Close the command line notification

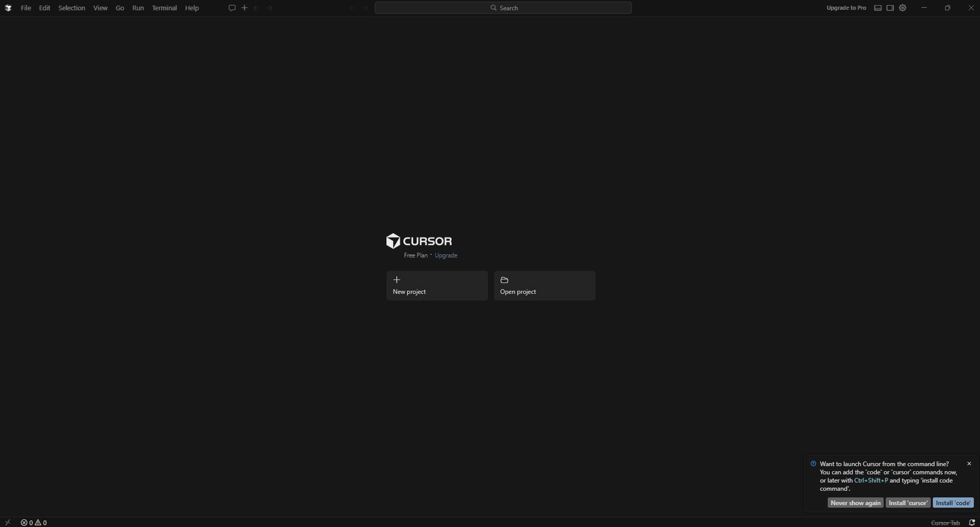pyautogui.click(x=969, y=464)
